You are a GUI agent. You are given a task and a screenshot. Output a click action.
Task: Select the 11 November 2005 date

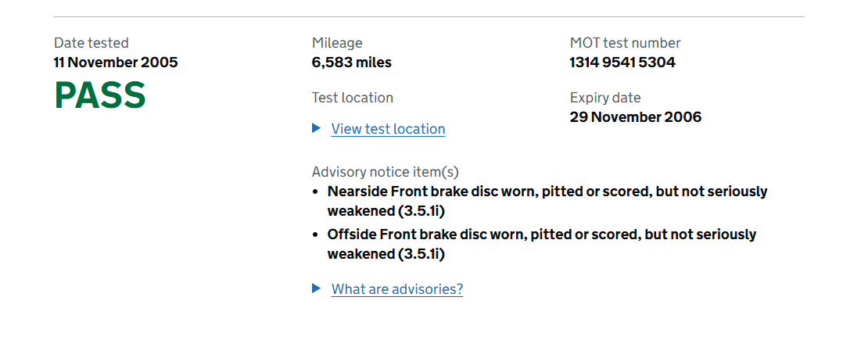point(116,63)
